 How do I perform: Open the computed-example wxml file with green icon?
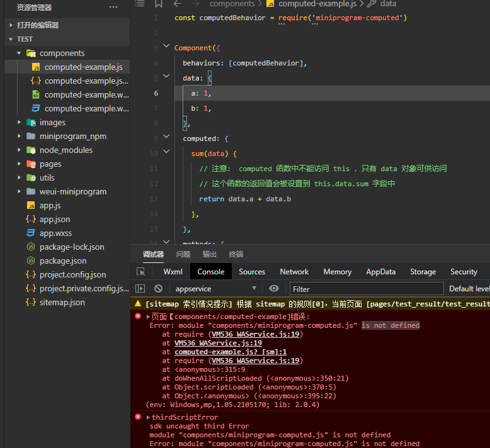click(x=67, y=94)
